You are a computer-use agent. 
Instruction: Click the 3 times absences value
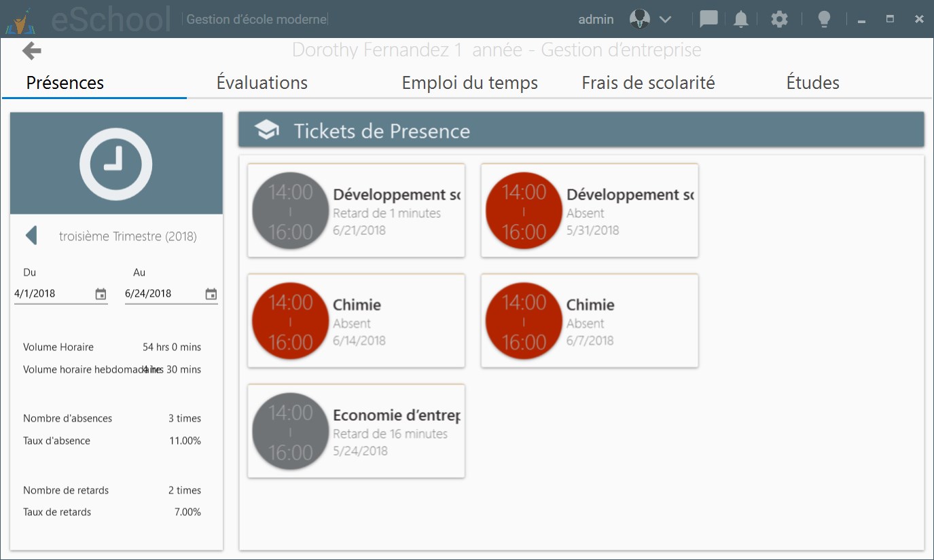pyautogui.click(x=185, y=418)
